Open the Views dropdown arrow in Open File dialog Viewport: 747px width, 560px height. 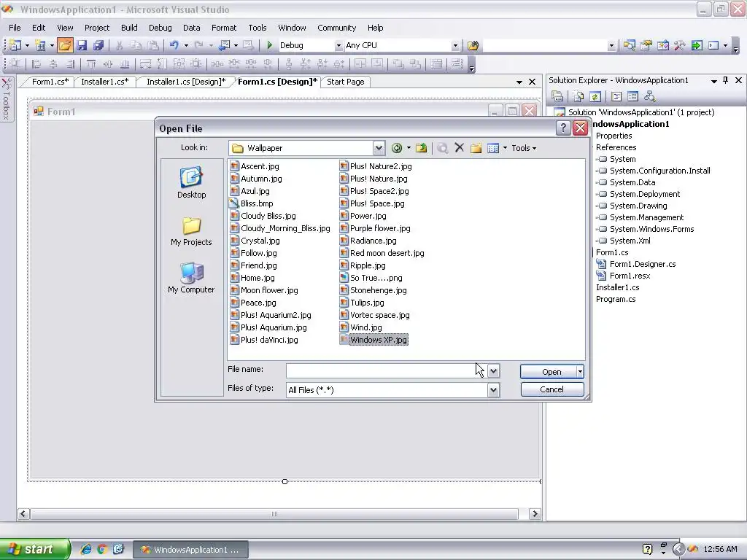505,148
